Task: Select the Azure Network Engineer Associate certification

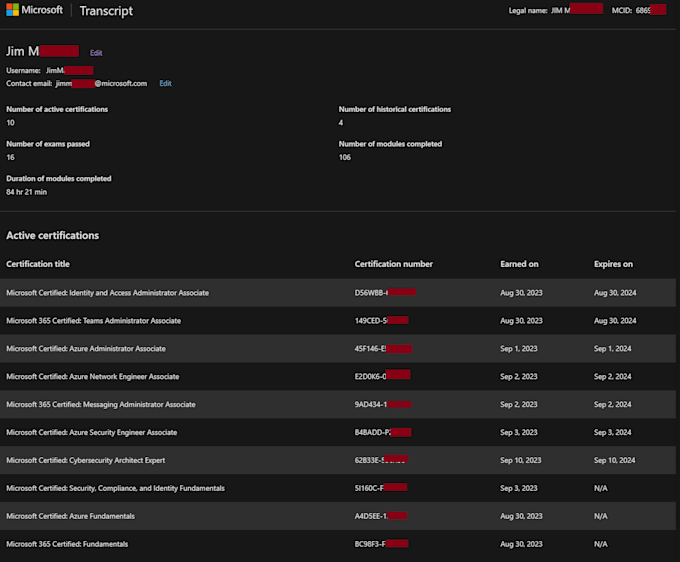Action: [x=92, y=377]
